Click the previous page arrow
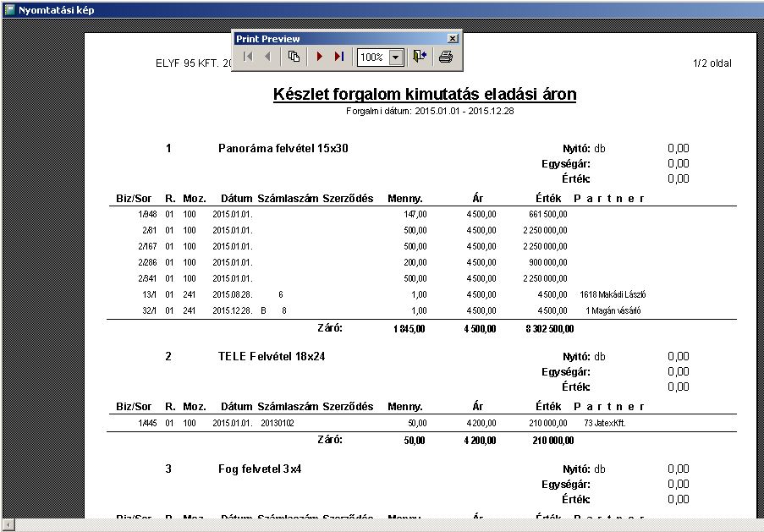The image size is (764, 532). point(267,57)
